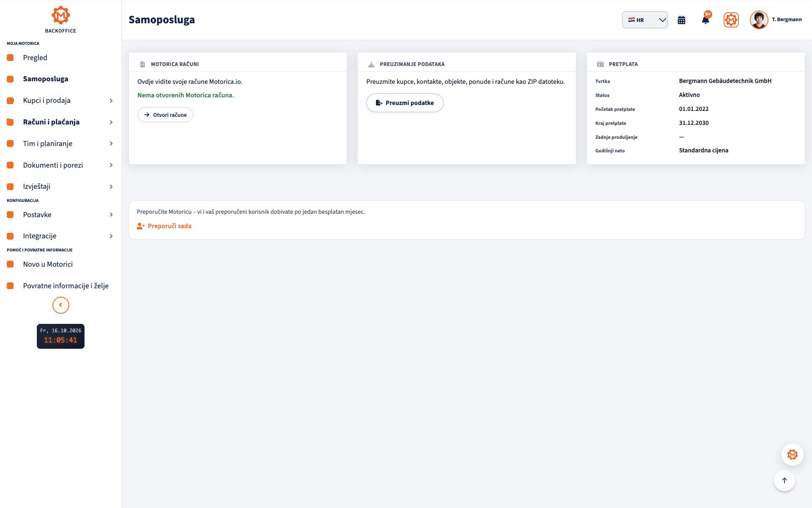Go to Pregled in sidebar
Viewport: 812px width, 508px height.
click(x=35, y=58)
